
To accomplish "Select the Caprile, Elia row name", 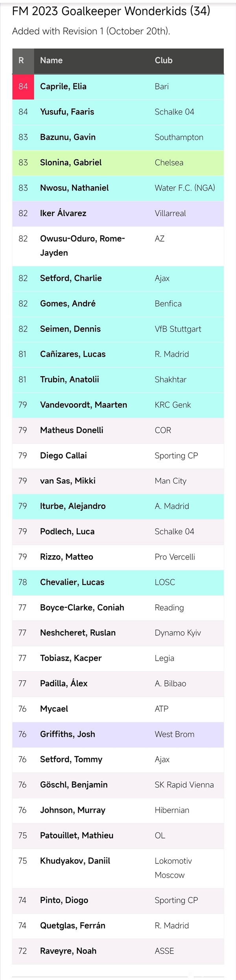I will click(x=63, y=87).
